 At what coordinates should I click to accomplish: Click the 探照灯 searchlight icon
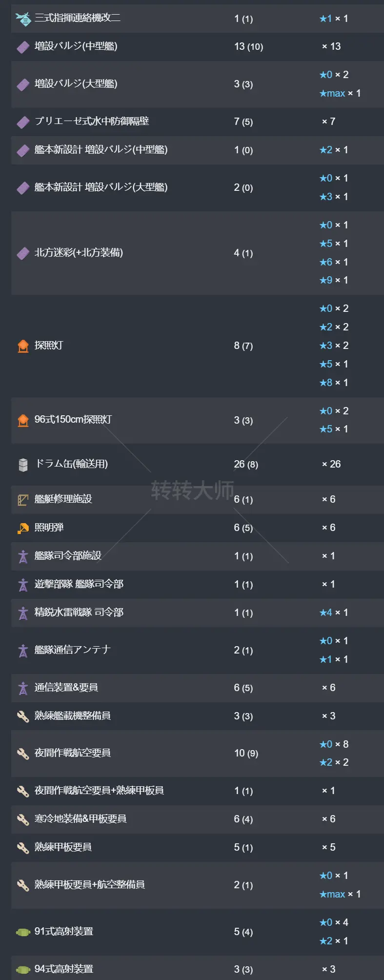[x=22, y=345]
